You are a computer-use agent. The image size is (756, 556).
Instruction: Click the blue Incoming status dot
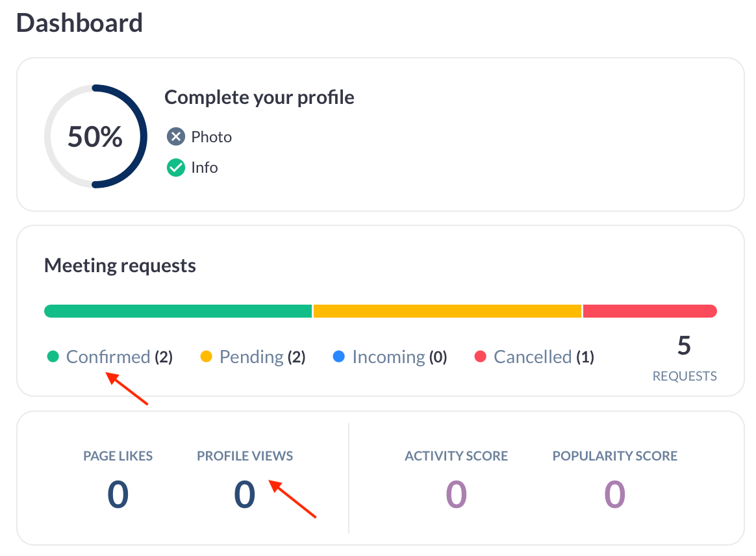tap(338, 357)
